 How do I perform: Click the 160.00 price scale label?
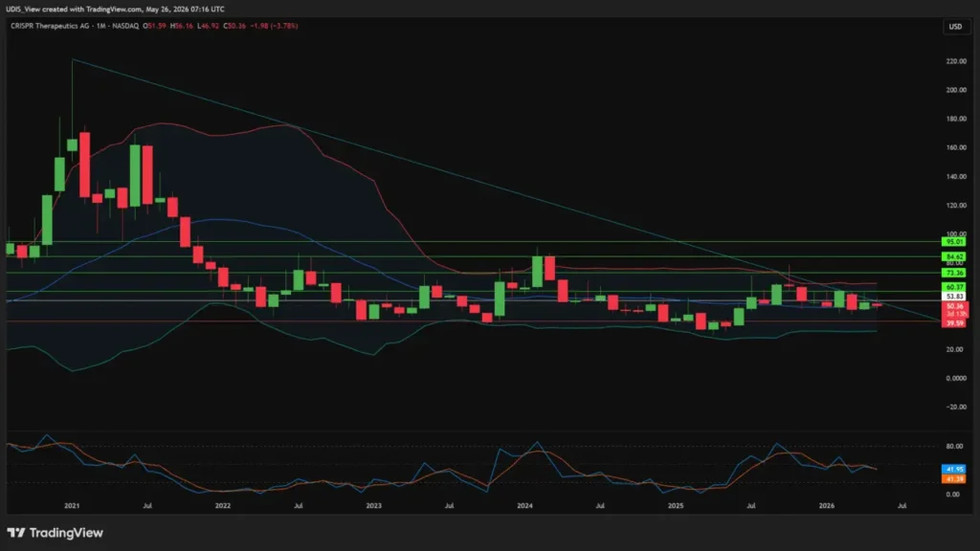pos(956,147)
